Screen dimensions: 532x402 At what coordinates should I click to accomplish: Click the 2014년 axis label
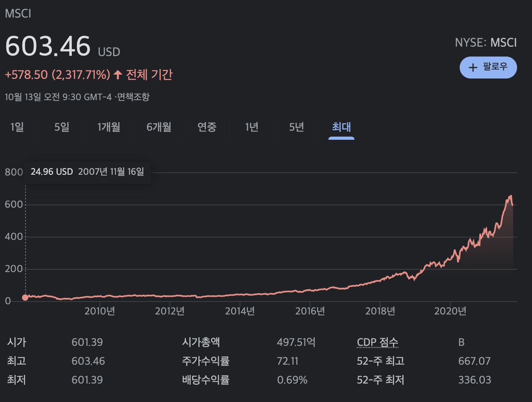(240, 311)
